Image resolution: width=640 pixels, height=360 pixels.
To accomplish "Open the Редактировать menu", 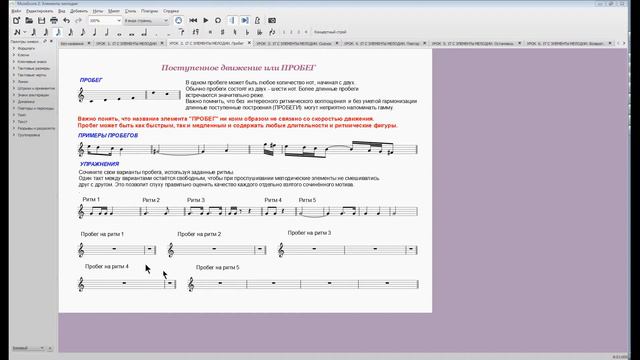I will pyautogui.click(x=40, y=11).
